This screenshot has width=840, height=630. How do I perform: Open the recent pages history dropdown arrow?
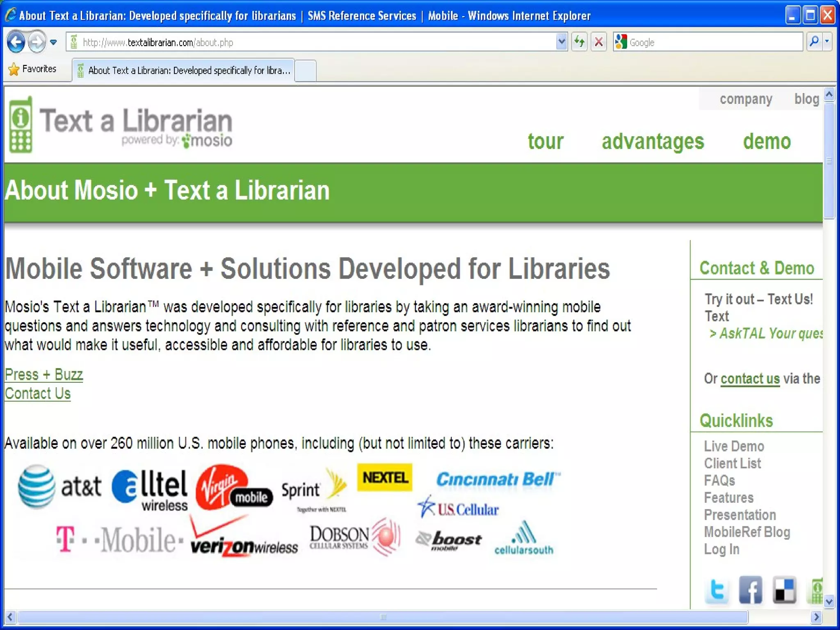click(x=53, y=42)
